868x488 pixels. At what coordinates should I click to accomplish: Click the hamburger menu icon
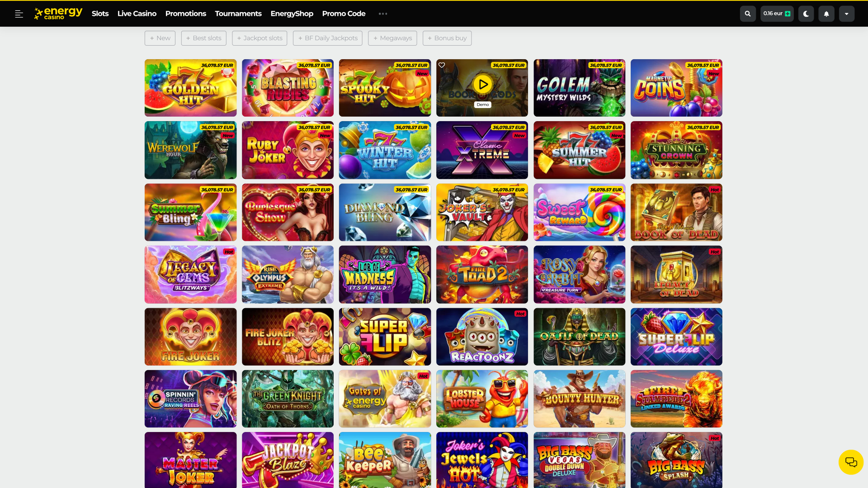19,14
